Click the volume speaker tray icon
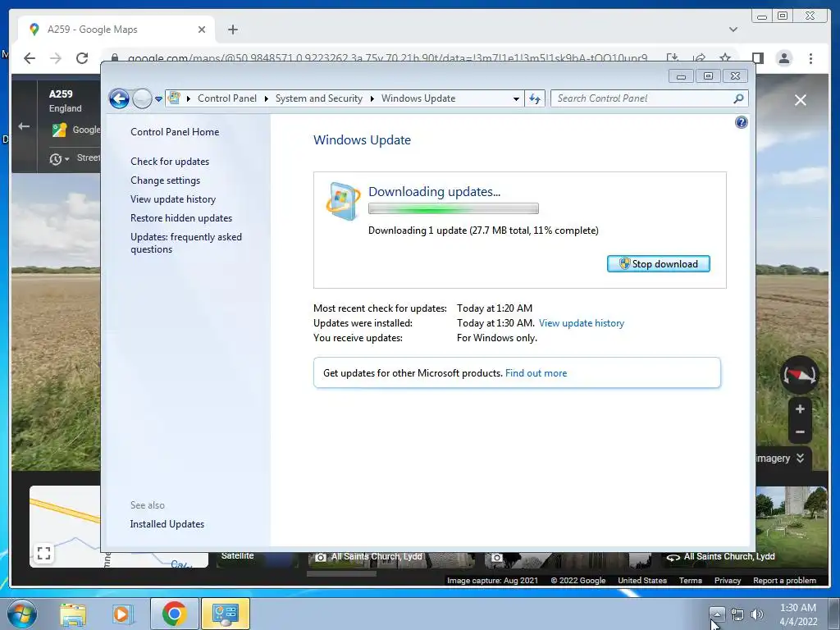 coord(756,614)
